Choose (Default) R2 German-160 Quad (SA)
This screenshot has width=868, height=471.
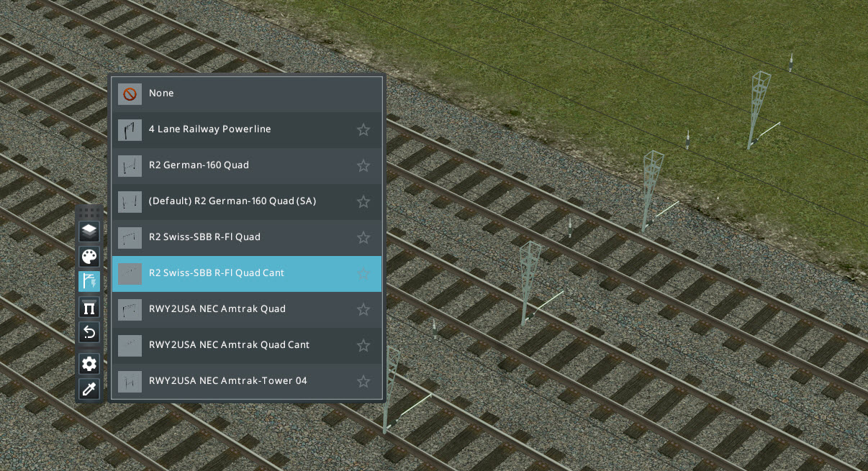(x=247, y=201)
